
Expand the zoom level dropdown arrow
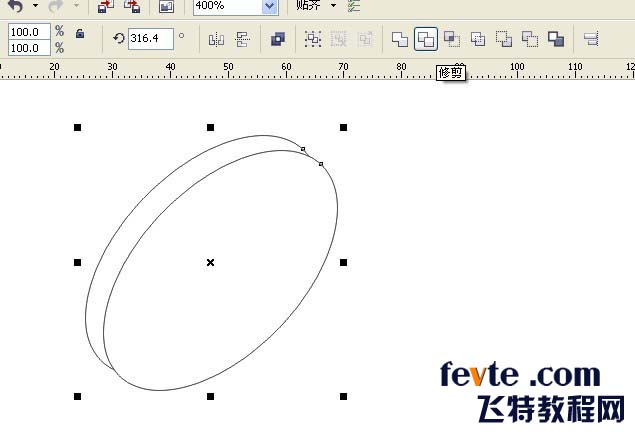(x=270, y=6)
